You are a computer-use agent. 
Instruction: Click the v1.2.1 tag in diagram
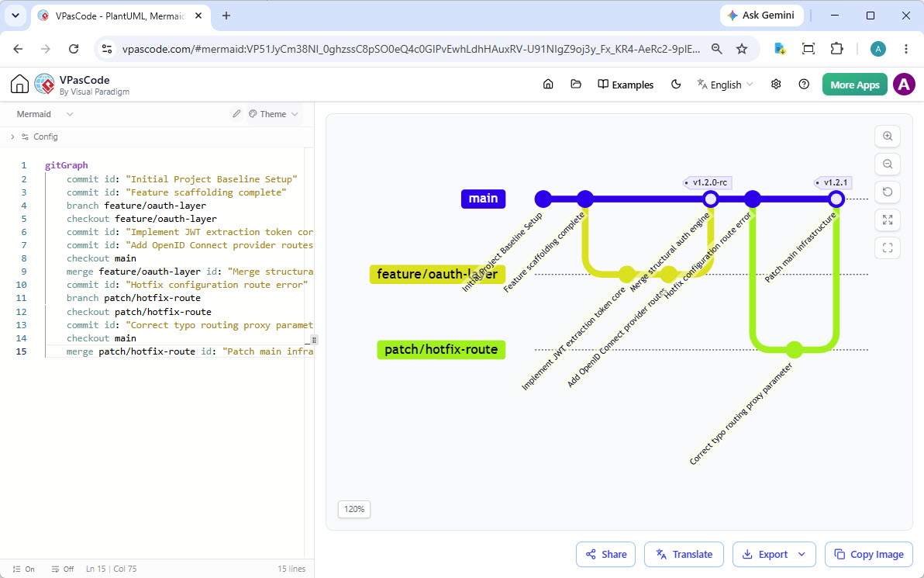833,183
